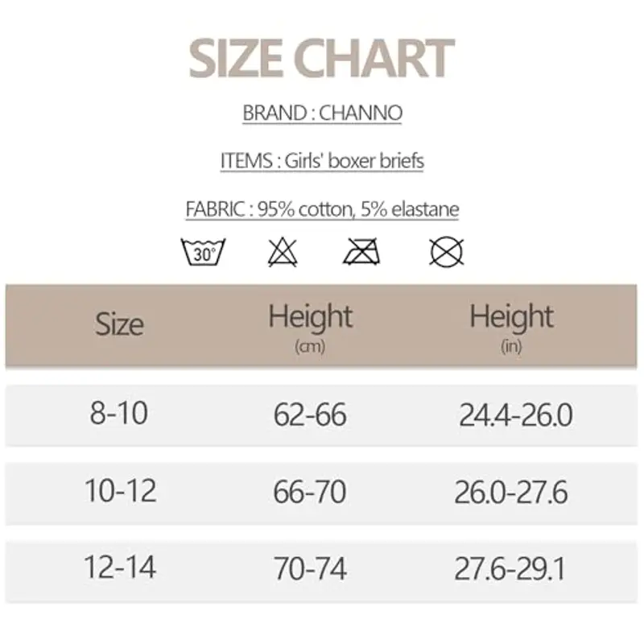644x644 pixels.
Task: Select the 12-14 size cell
Action: pos(121,568)
